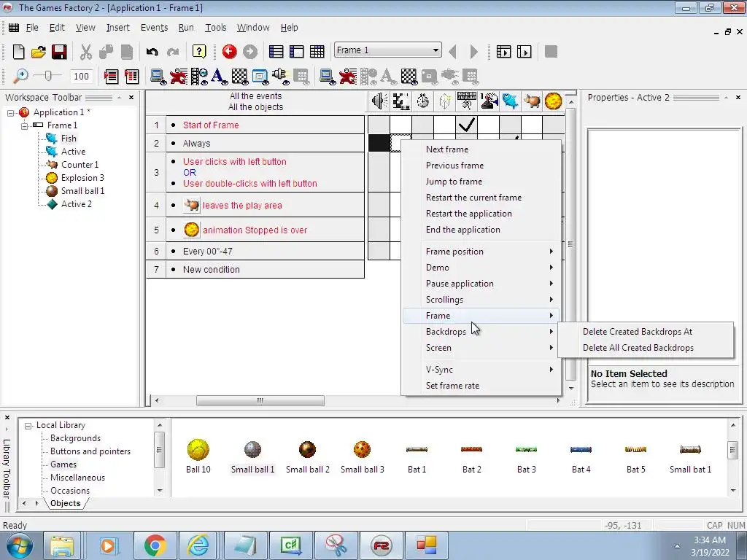This screenshot has width=747, height=560.
Task: Click the zoom magnifier icon
Action: coord(20,76)
